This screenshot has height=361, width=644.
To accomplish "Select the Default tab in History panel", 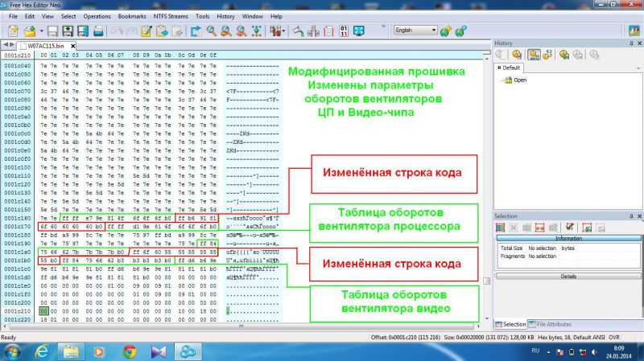I will point(510,68).
